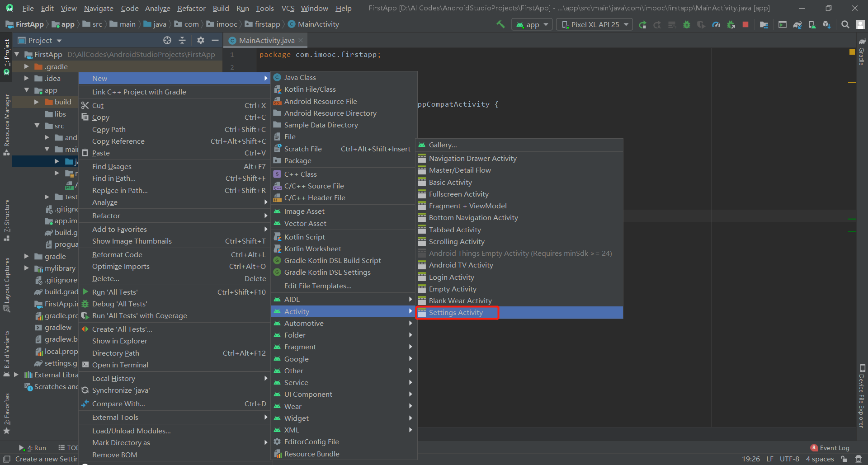Open the Analyze menu in menu bar
Screen dimensions: 868x465
tap(157, 8)
